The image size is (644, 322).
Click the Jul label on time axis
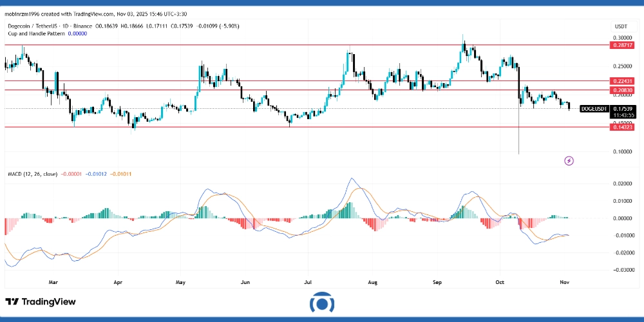[307, 281]
